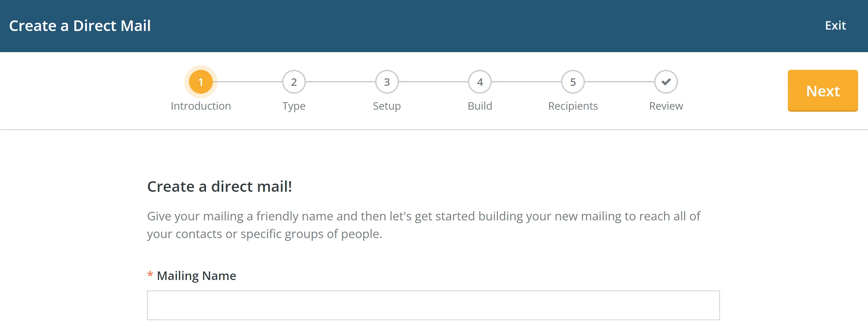Click the Review checkmark icon
Image resolution: width=868 pixels, height=327 pixels.
665,81
